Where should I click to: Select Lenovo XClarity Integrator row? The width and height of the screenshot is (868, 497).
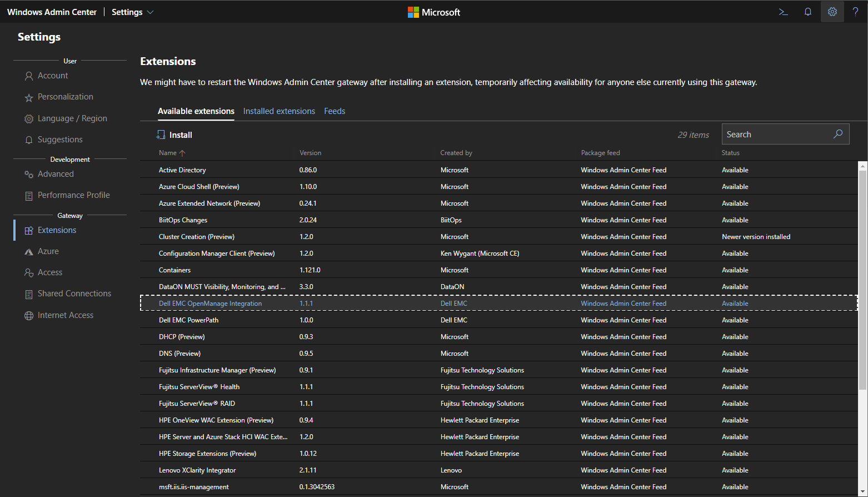coord(499,470)
